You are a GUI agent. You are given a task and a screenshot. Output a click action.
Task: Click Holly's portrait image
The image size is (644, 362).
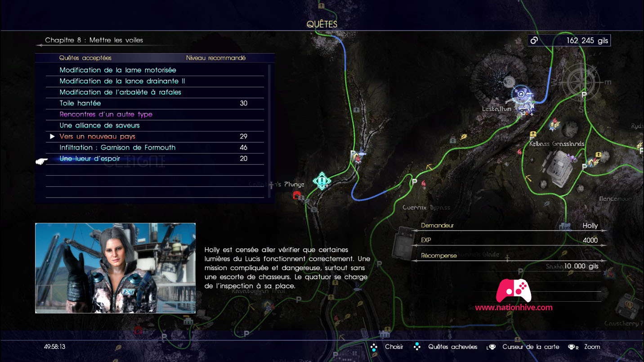click(x=116, y=268)
